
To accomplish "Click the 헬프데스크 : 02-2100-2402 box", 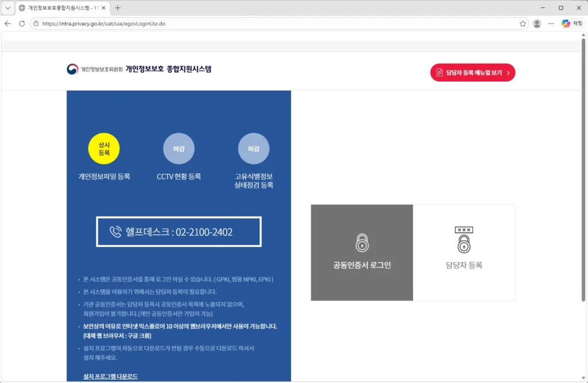I will 179,231.
